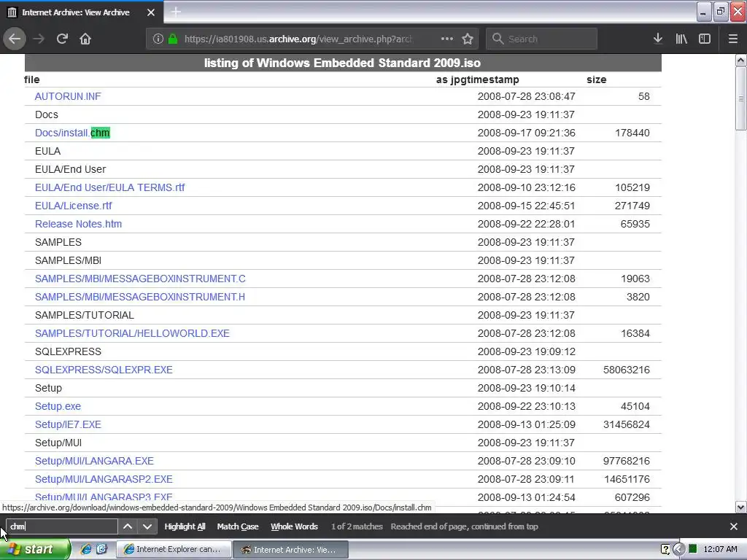Open MESSAGEBOXINSTRUMENT.H link
Viewport: 747px width, 560px height.
point(140,297)
